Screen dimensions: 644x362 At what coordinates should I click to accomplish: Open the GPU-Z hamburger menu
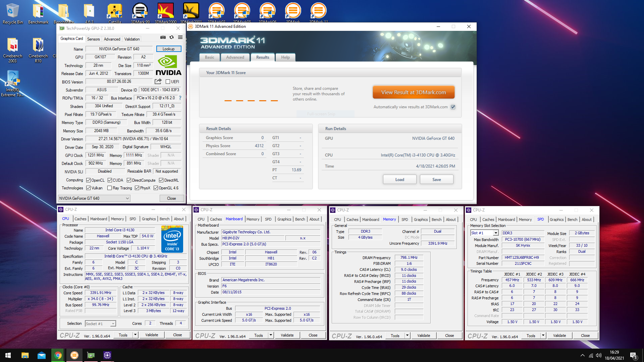[180, 37]
